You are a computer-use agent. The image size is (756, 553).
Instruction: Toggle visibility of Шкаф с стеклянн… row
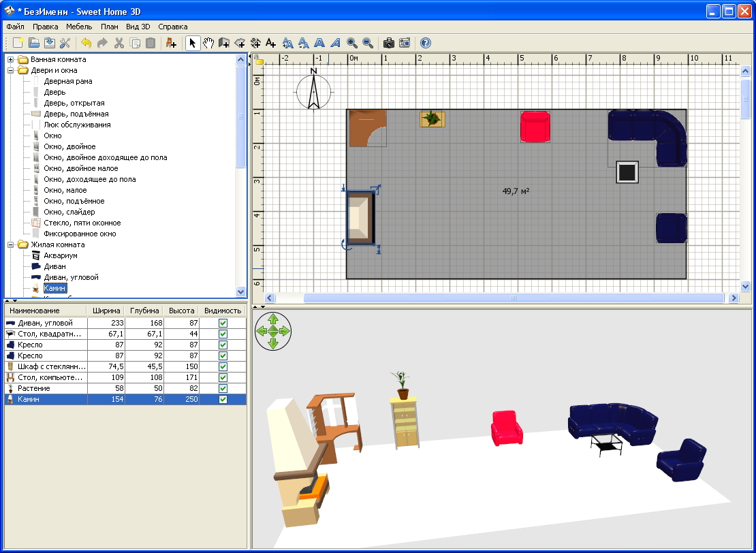tap(223, 366)
